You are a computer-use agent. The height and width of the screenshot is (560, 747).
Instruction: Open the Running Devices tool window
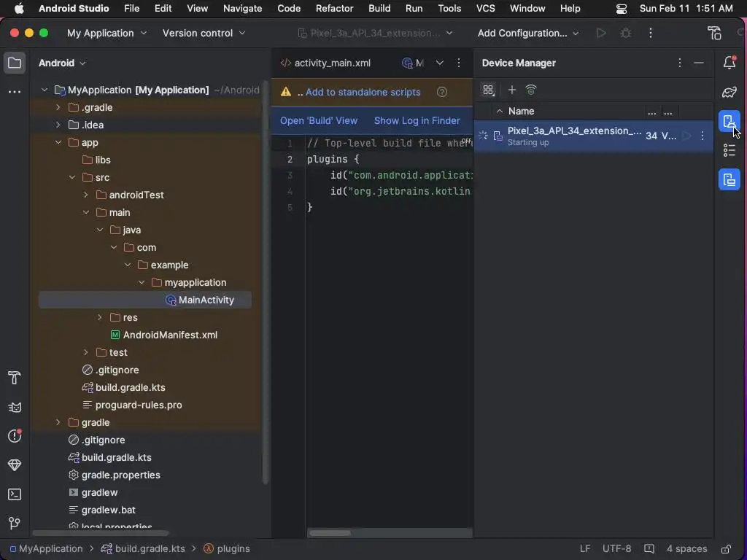tap(729, 179)
